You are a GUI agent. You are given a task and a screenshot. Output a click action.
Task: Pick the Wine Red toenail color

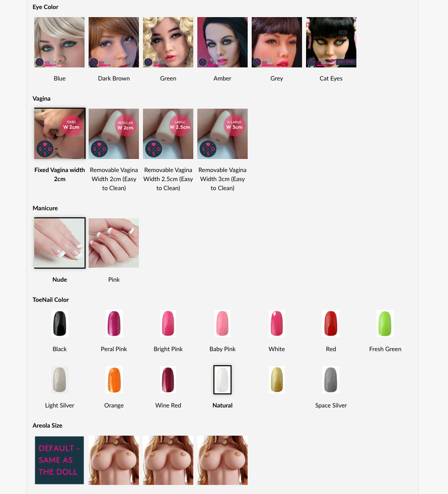[168, 380]
